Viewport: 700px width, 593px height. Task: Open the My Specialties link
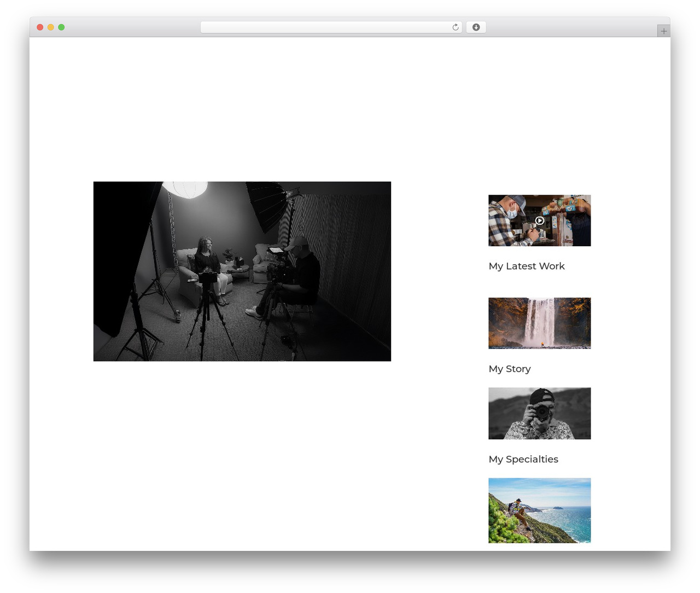pyautogui.click(x=523, y=459)
